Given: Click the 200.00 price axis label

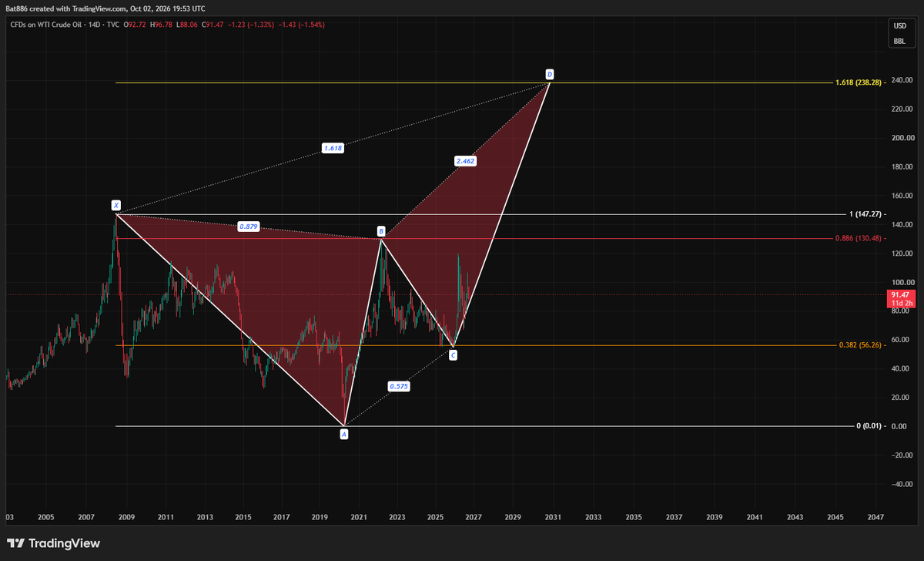Looking at the screenshot, I should point(902,138).
